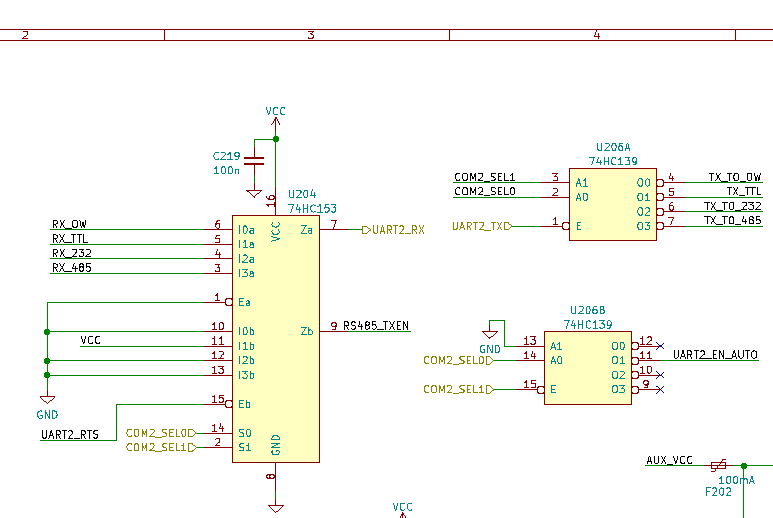Select the RS485_TXEN net label
The height and width of the screenshot is (518, 773).
click(376, 326)
